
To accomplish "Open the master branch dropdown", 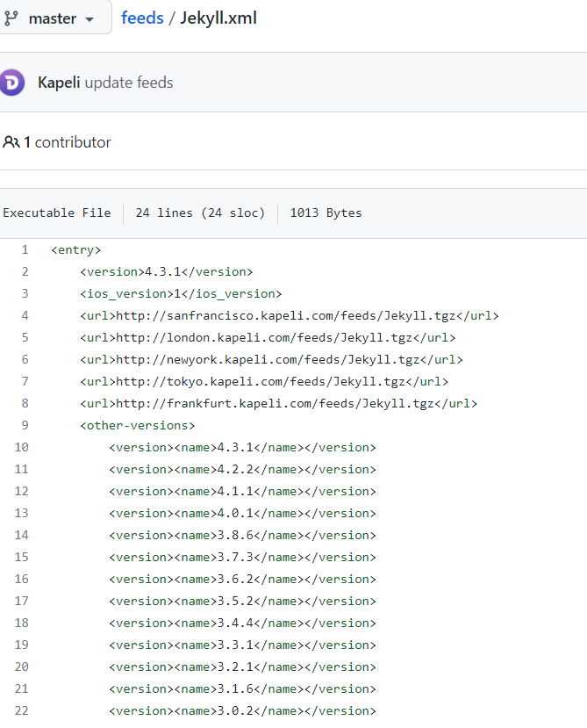I will (x=60, y=18).
